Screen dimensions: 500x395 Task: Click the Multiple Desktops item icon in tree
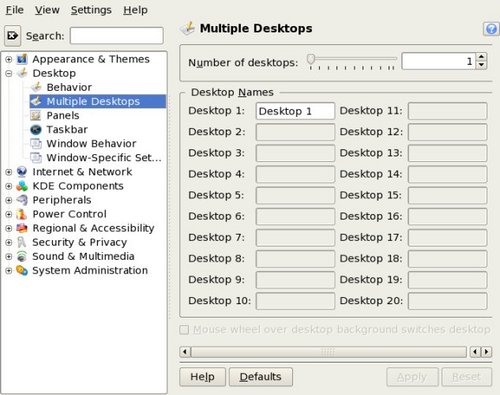coord(36,101)
